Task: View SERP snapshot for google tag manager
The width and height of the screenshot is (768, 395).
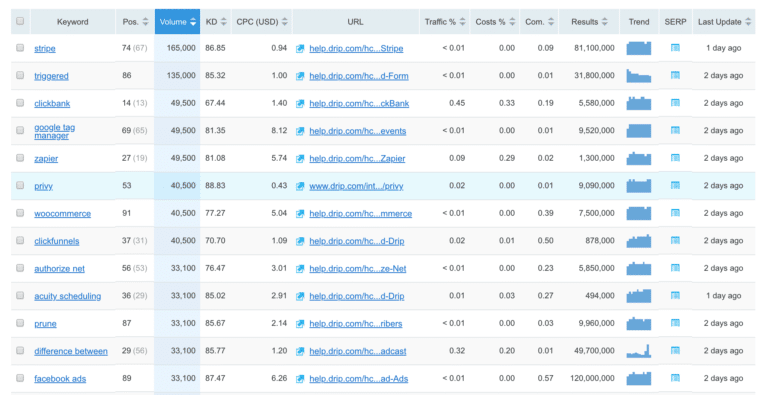Action: pyautogui.click(x=675, y=130)
